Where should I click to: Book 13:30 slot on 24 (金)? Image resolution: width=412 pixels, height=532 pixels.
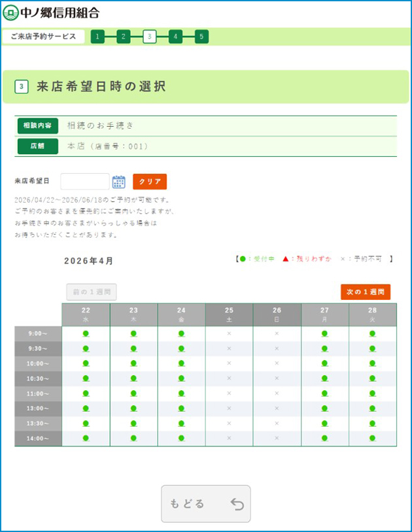[182, 424]
